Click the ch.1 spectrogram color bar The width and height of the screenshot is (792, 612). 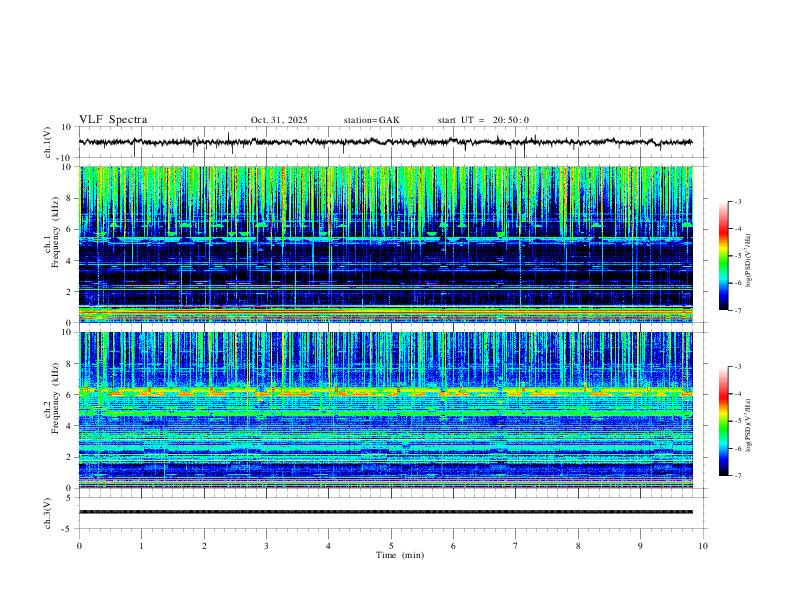tap(724, 256)
